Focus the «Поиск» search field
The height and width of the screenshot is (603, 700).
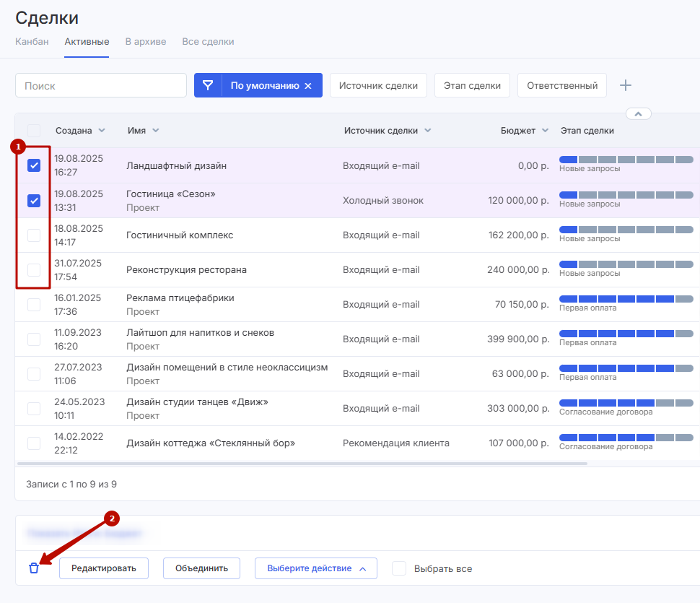(x=101, y=85)
